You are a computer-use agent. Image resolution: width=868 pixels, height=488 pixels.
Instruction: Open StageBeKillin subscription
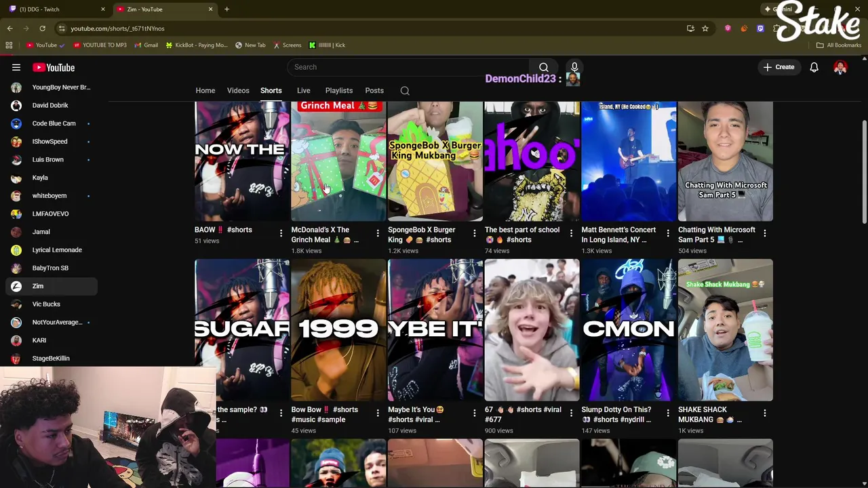[x=52, y=359]
